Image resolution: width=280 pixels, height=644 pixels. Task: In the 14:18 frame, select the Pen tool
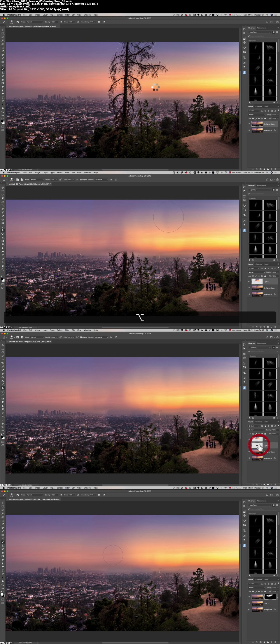(x=3, y=259)
